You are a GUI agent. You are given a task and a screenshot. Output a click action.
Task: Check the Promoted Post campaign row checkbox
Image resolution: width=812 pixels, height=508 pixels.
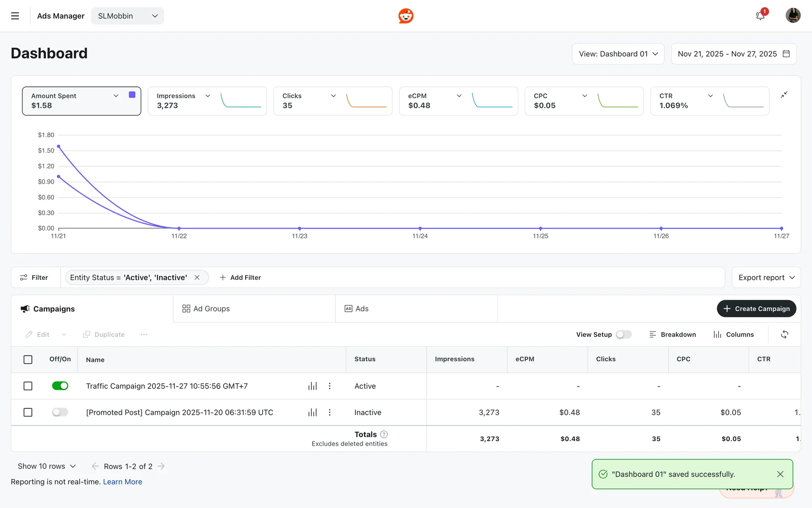(28, 412)
